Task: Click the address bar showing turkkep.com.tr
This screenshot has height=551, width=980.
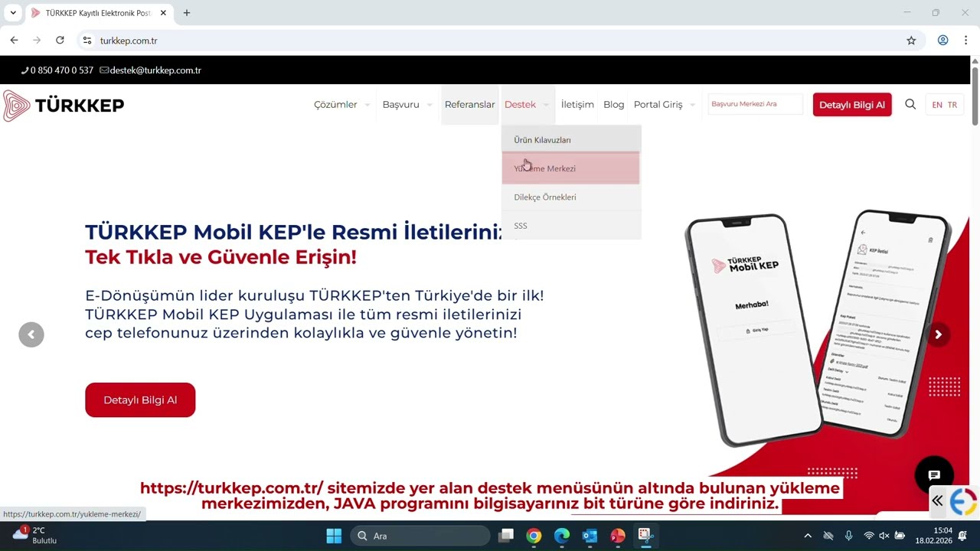Action: [490, 41]
